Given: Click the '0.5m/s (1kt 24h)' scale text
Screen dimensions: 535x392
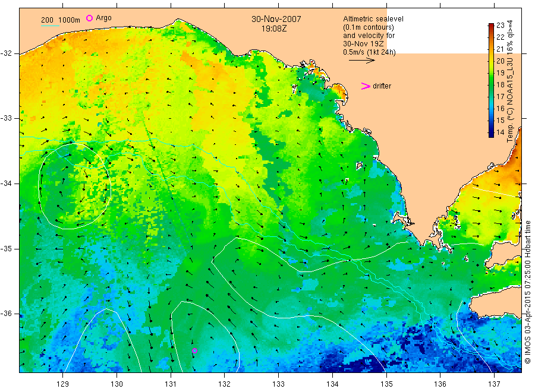Looking at the screenshot, I should tap(369, 52).
